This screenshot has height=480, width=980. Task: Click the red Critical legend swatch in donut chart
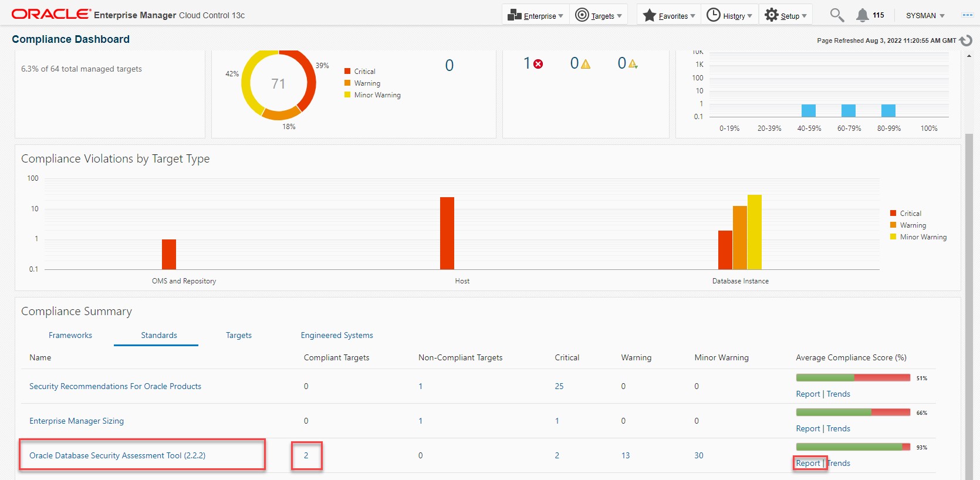[347, 71]
